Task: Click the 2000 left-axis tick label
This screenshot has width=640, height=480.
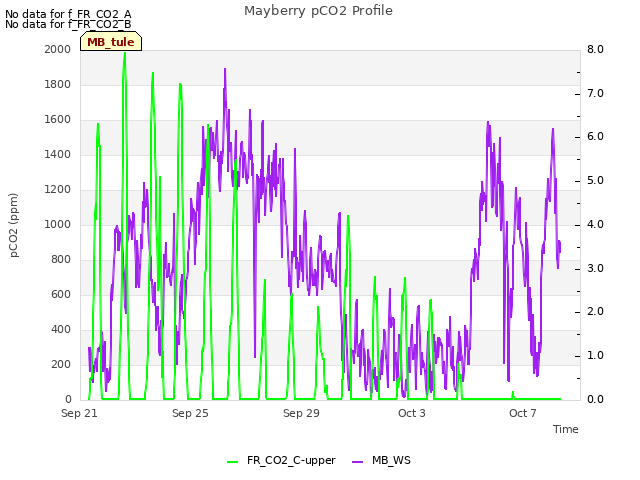Action: tap(58, 49)
